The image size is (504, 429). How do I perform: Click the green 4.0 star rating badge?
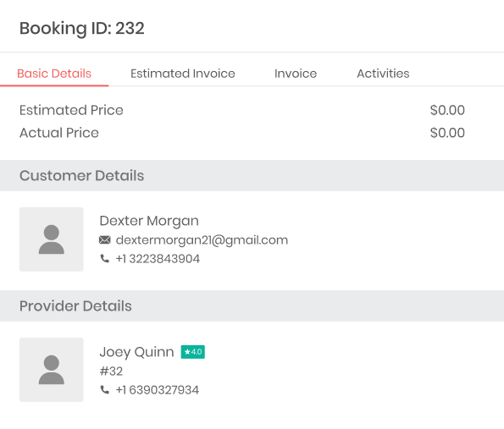193,352
